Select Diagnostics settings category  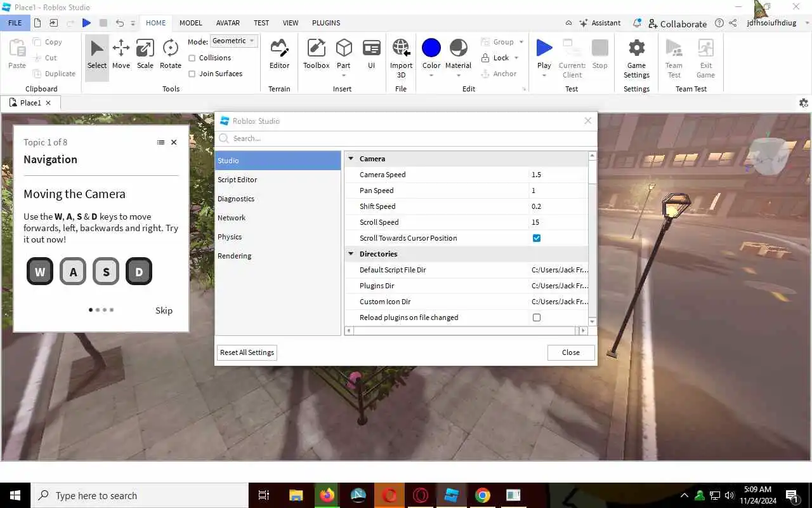pos(278,199)
